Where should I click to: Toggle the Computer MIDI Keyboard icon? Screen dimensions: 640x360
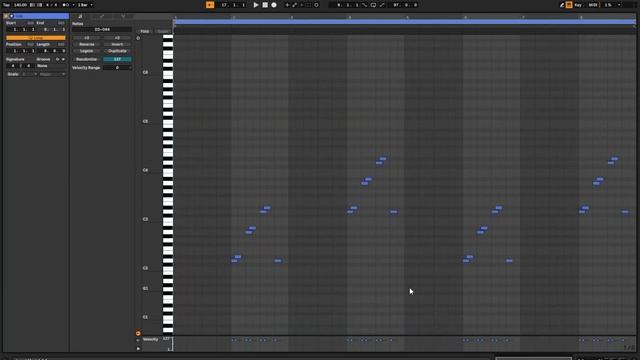pos(569,5)
